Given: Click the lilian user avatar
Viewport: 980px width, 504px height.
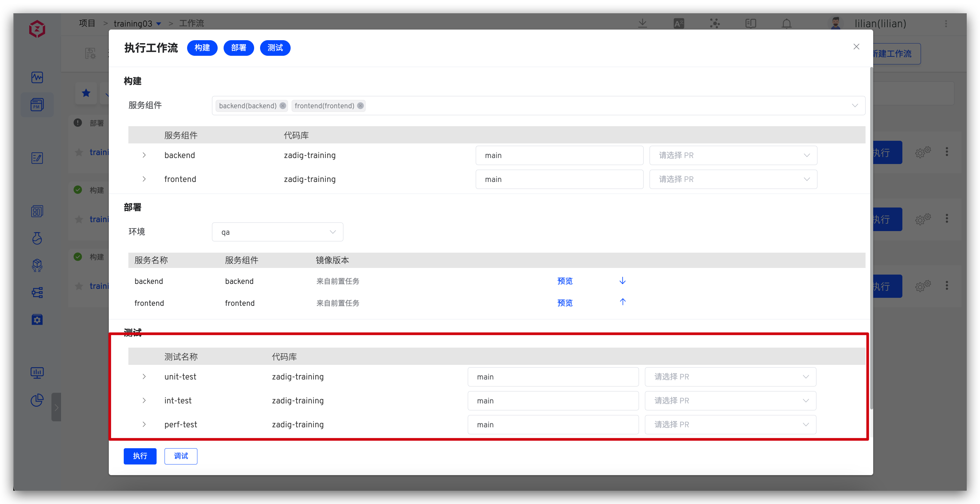Looking at the screenshot, I should coord(835,23).
